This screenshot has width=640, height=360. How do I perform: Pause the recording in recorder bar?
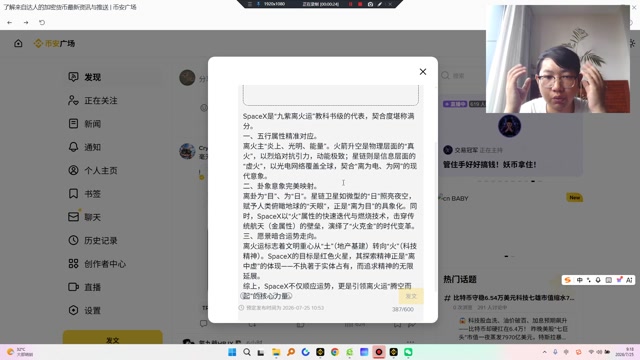coord(351,4)
